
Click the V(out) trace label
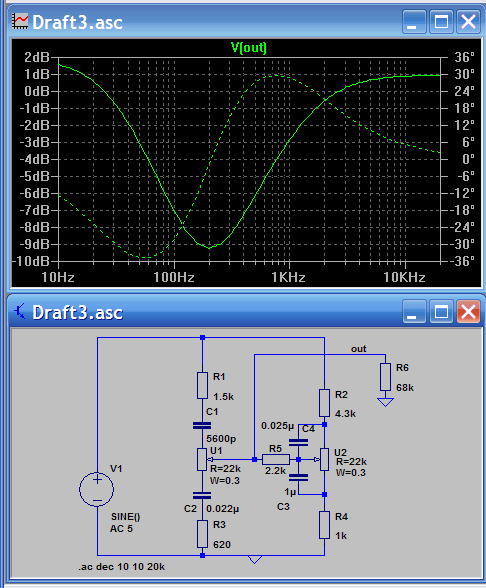[249, 48]
